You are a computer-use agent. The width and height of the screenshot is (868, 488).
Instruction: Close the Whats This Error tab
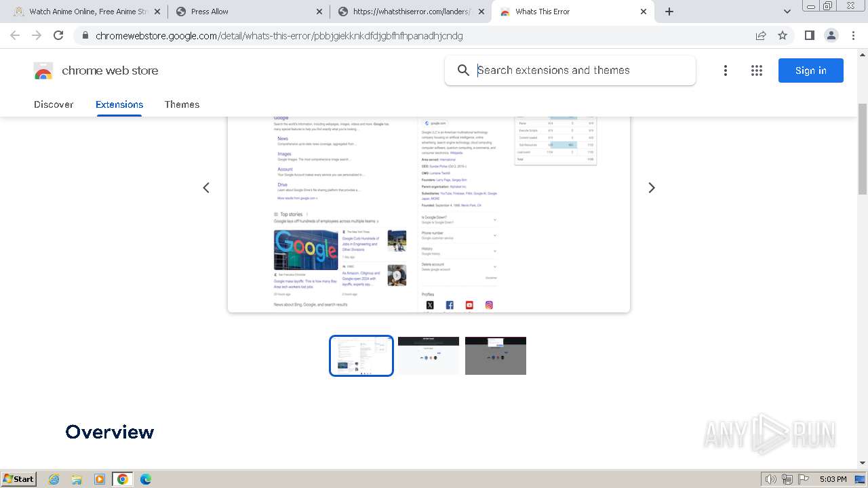pos(644,12)
